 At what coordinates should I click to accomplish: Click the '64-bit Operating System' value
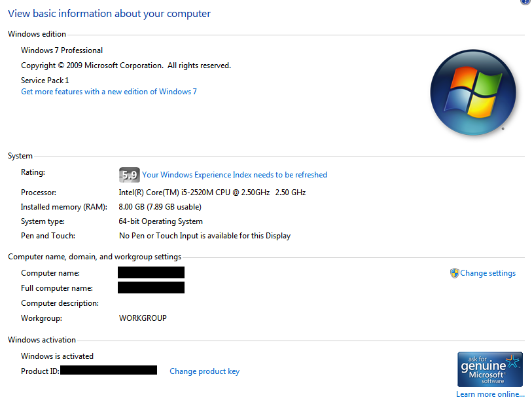tap(160, 221)
